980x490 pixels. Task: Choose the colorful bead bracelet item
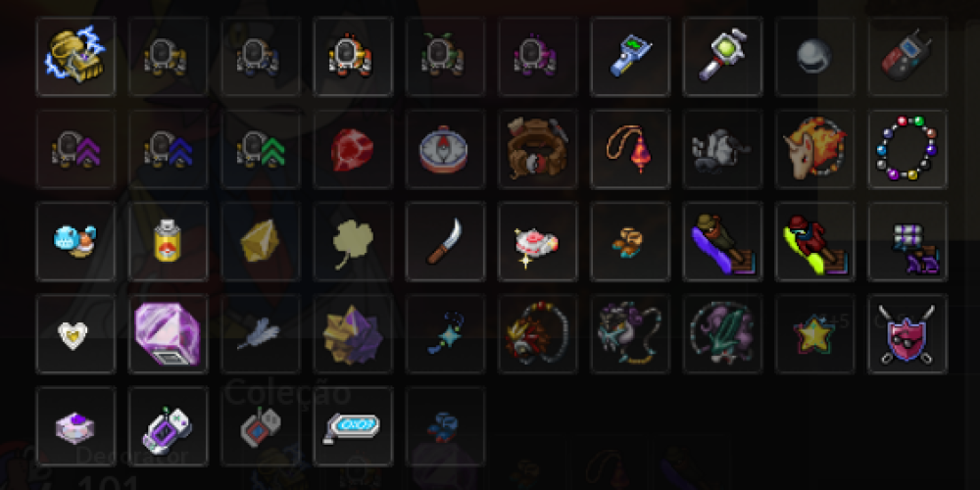(x=908, y=149)
